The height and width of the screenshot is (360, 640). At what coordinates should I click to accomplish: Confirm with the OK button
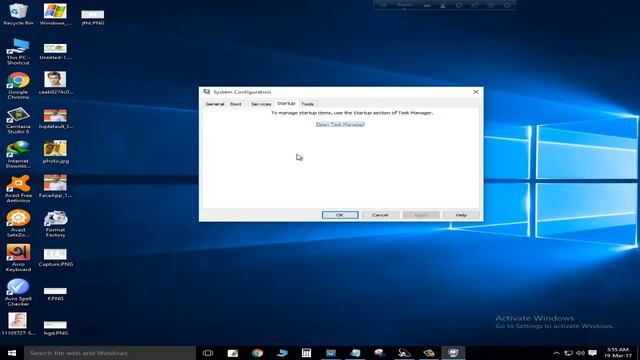340,215
